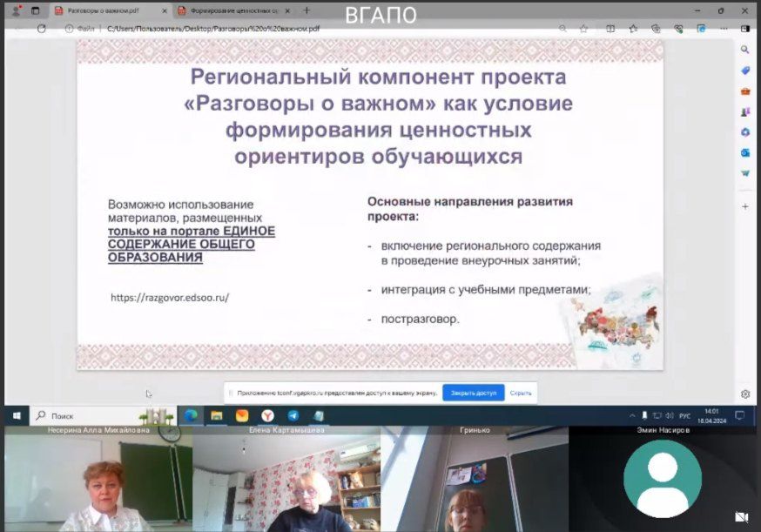The height and width of the screenshot is (532, 761).
Task: Refresh the page with reload button
Action: pos(41,29)
